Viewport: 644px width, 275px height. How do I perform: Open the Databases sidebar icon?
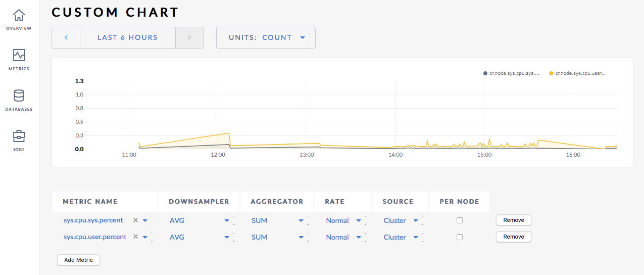(x=19, y=96)
